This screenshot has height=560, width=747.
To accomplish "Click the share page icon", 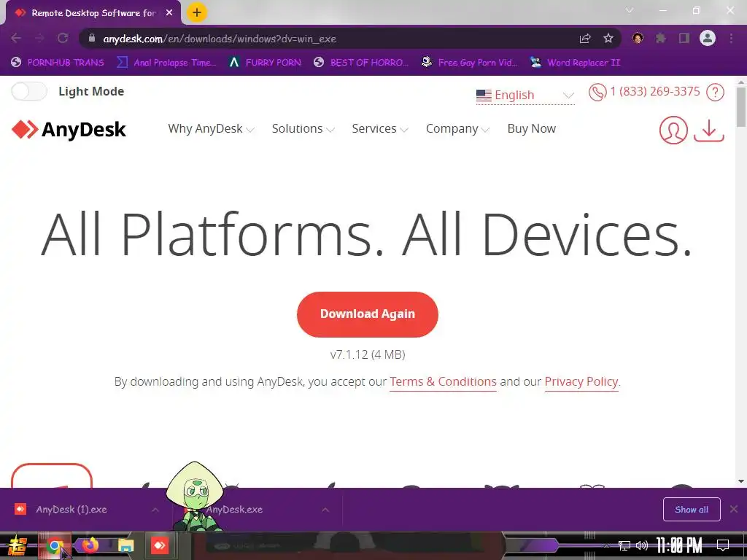I will tap(585, 39).
